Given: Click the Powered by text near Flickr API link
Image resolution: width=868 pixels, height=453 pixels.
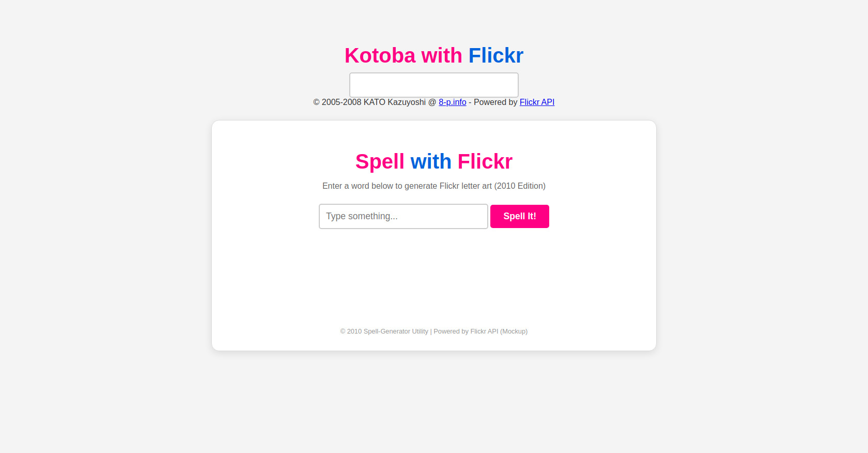Looking at the screenshot, I should (494, 102).
